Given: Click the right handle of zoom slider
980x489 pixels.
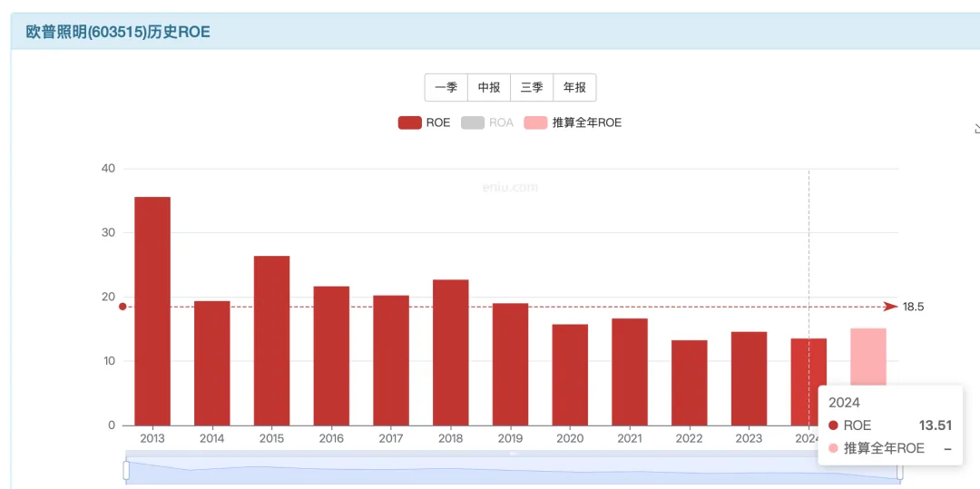Looking at the screenshot, I should click(900, 472).
